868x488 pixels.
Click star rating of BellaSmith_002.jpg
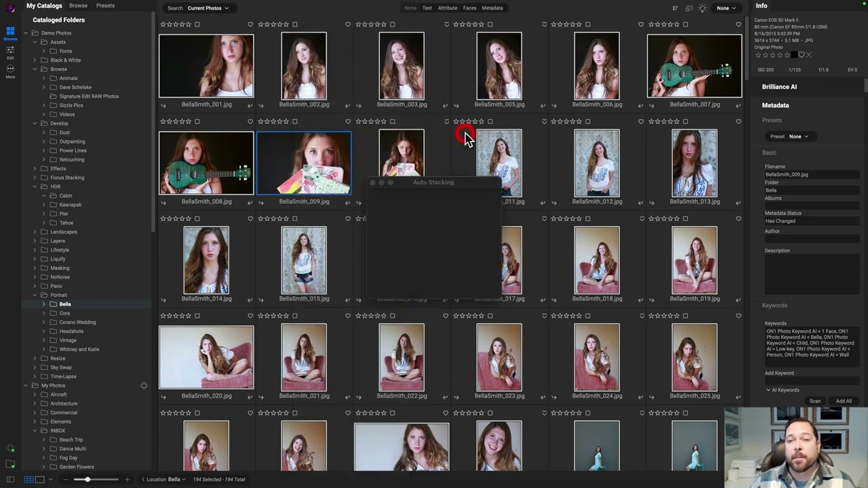[x=273, y=24]
